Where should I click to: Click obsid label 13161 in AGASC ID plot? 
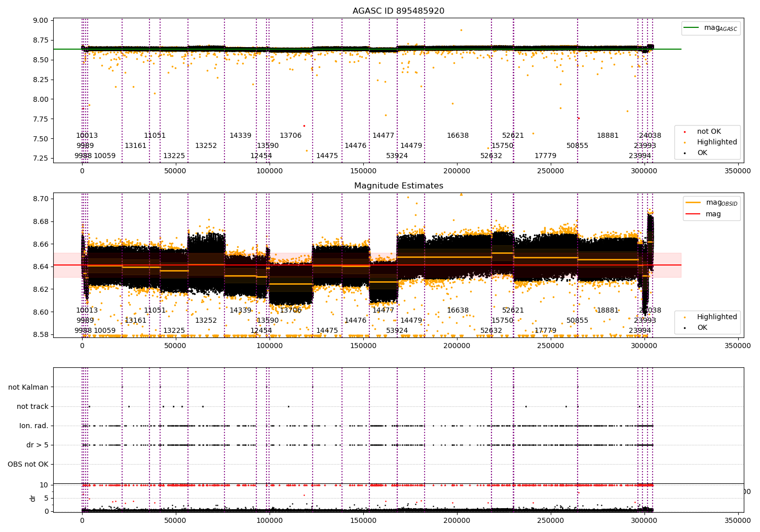136,146
